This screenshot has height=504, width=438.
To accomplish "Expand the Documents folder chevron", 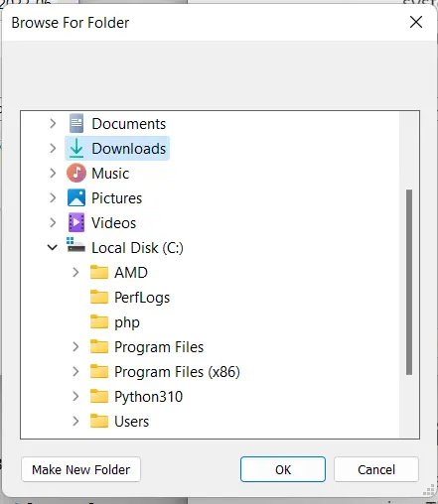I will pos(53,123).
